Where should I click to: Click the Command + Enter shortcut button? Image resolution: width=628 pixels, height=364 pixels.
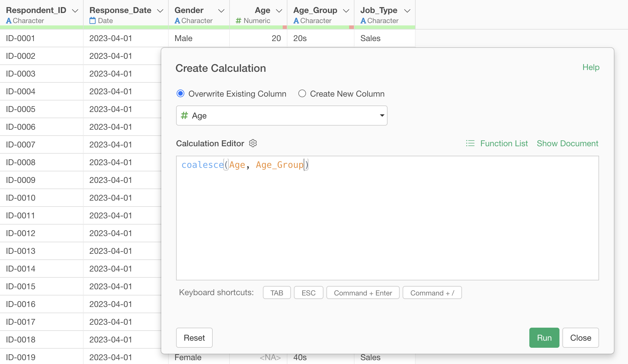363,293
